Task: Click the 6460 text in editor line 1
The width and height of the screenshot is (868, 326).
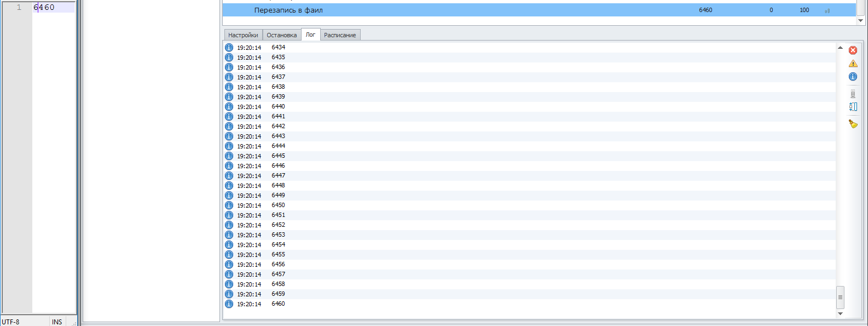Action: 44,8
